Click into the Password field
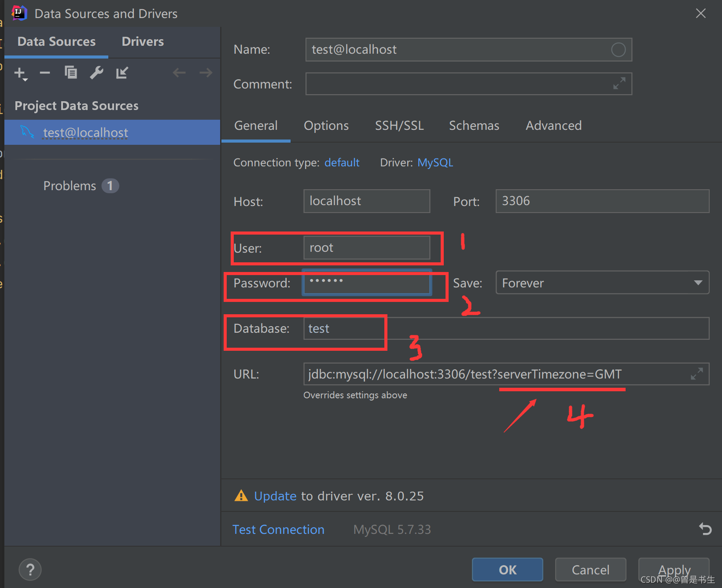 tap(367, 283)
